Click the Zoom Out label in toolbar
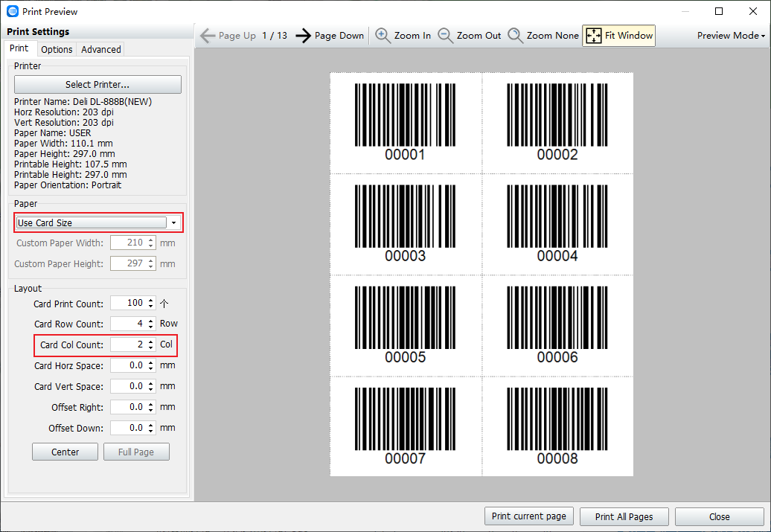Image resolution: width=771 pixels, height=532 pixels. 479,36
